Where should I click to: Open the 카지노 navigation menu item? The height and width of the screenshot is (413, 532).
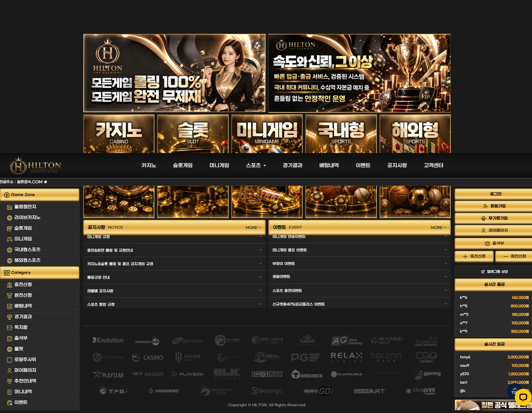pos(149,165)
